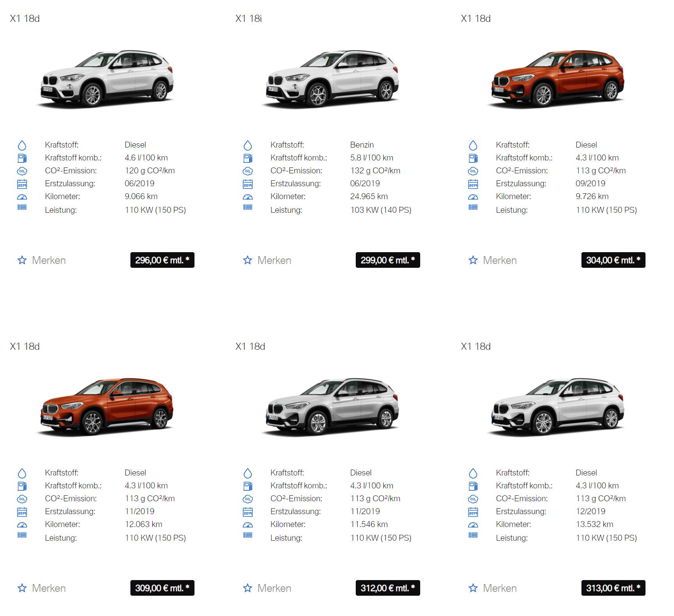Click the Leistung list icon for the 296,00 € car
Viewport: 674px width, 616px height.
click(x=22, y=207)
